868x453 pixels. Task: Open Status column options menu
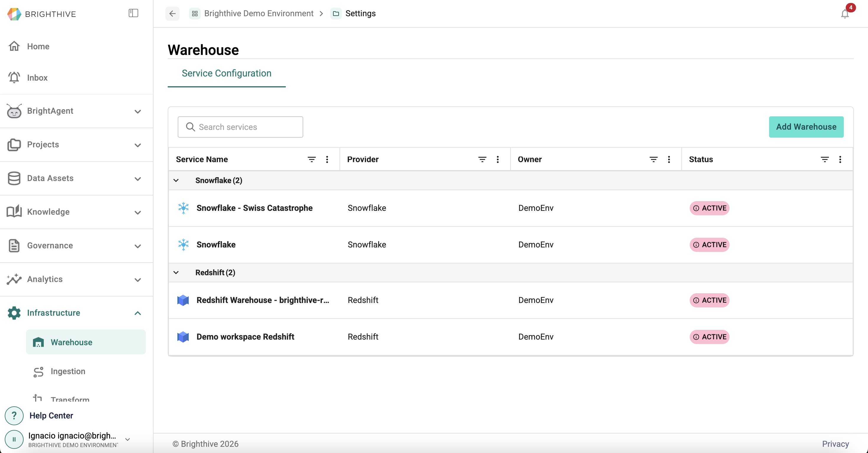pos(840,159)
